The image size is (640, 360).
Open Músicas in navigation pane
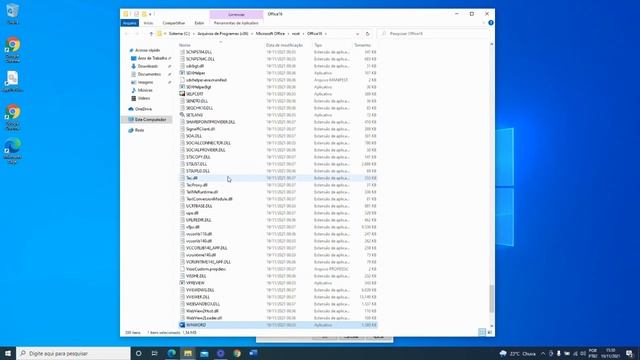145,90
